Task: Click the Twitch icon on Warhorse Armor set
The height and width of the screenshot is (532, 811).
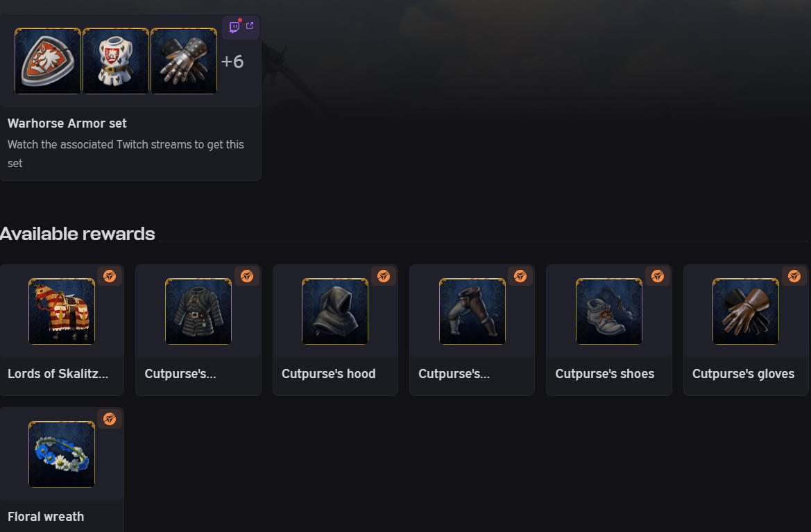Action: (x=234, y=27)
